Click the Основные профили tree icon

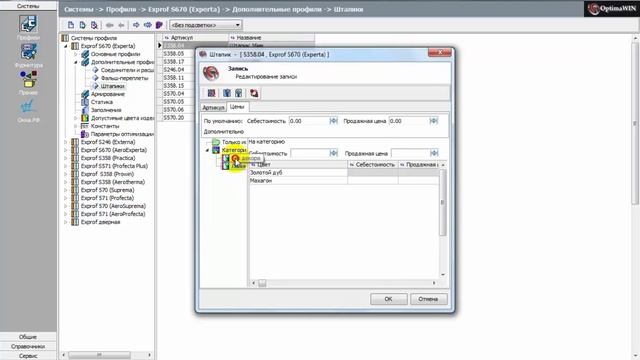85,54
